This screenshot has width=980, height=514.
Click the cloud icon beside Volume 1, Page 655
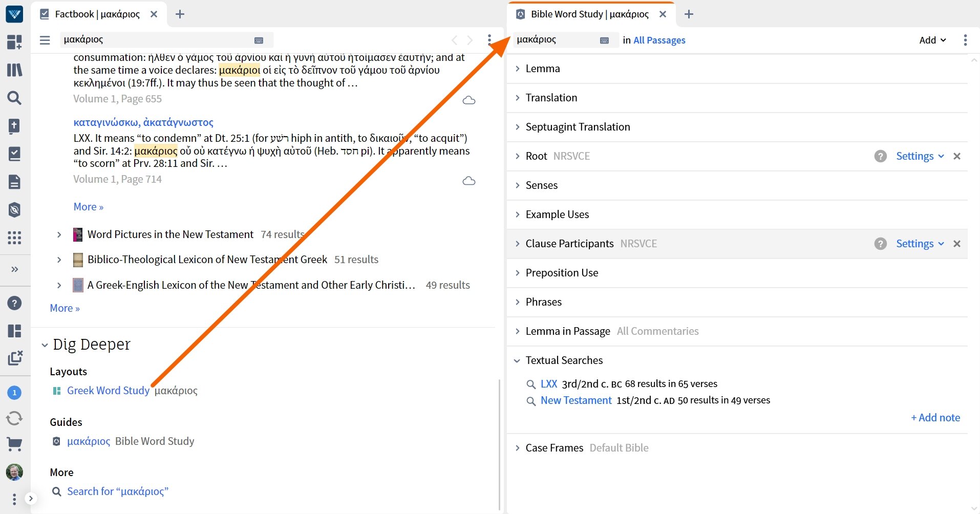pyautogui.click(x=469, y=100)
